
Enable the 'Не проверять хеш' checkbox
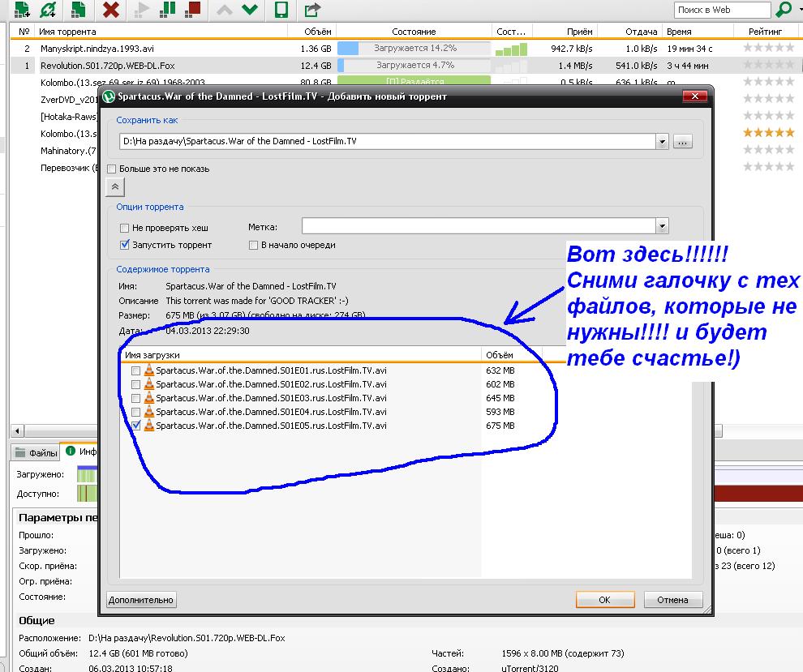(x=125, y=229)
